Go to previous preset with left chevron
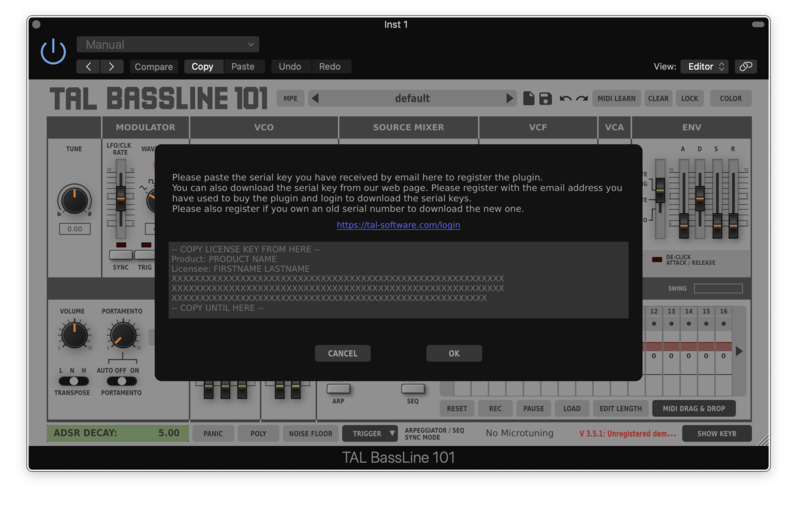 [x=89, y=66]
